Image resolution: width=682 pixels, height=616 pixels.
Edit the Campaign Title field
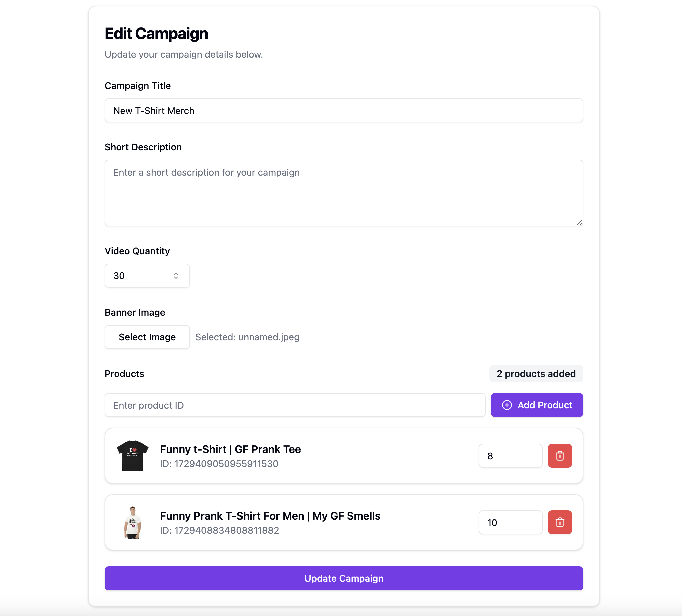point(344,111)
